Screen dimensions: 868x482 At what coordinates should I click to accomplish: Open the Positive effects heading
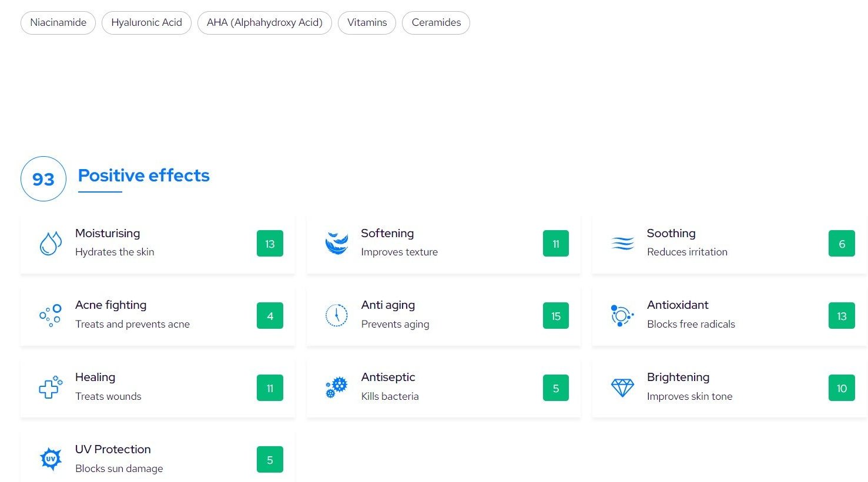click(x=143, y=176)
